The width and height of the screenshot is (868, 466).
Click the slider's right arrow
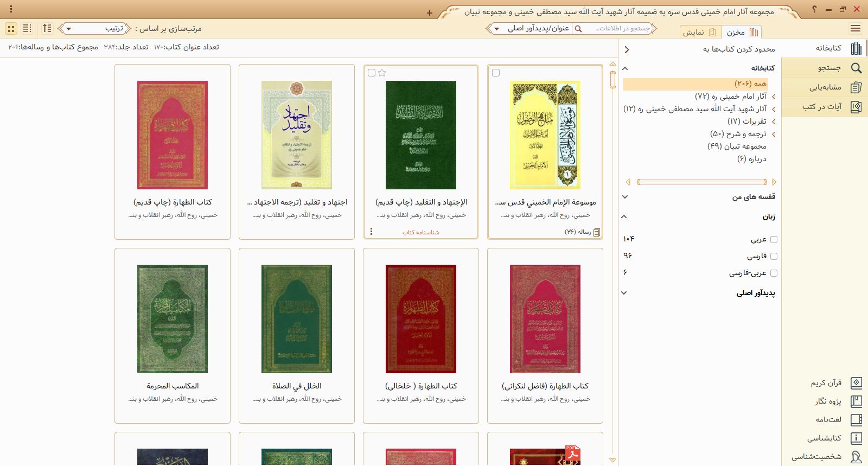[774, 182]
